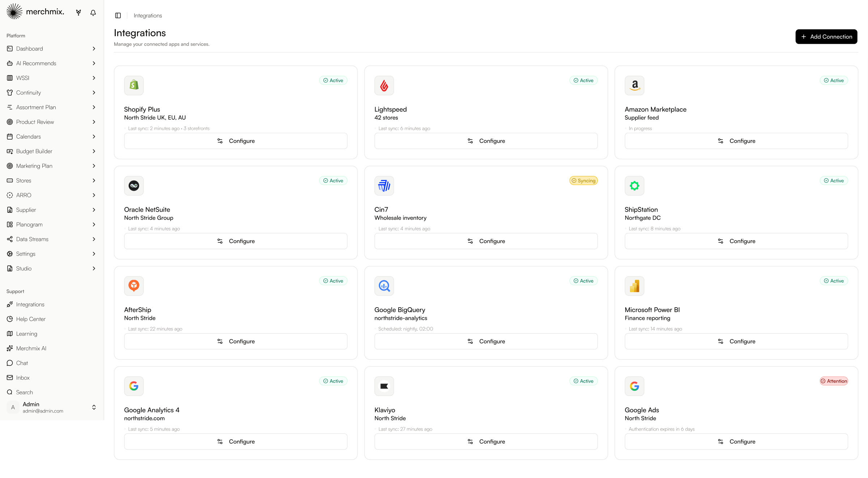868x478 pixels.
Task: Click the Inbox envelope icon
Action: (10, 377)
